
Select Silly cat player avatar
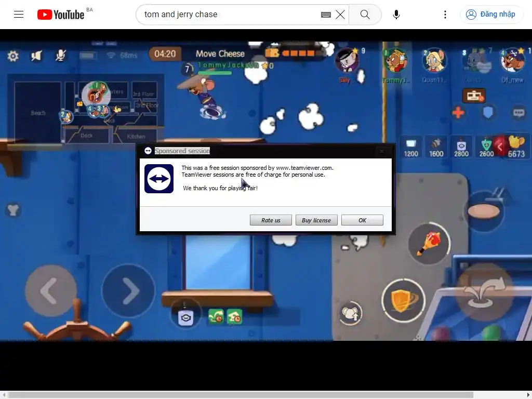[346, 60]
